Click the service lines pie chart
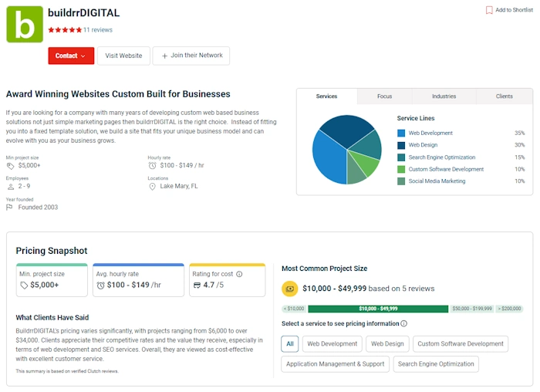Viewport: 540px width, 392px height. click(x=347, y=150)
